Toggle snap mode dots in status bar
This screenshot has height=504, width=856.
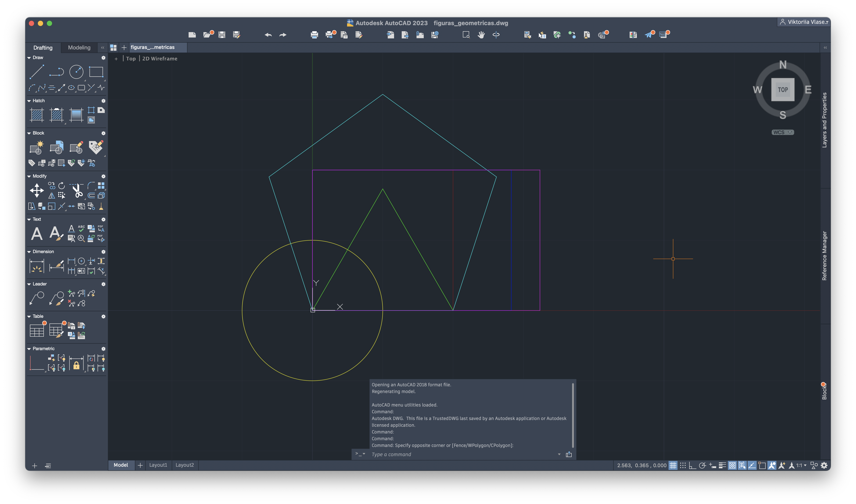point(683,465)
